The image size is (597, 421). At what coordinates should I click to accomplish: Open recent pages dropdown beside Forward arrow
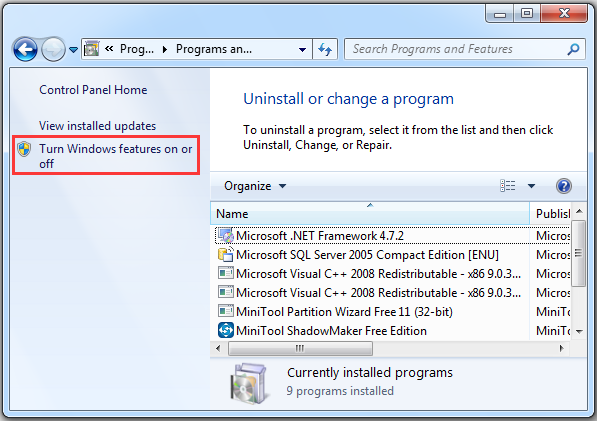[x=73, y=50]
